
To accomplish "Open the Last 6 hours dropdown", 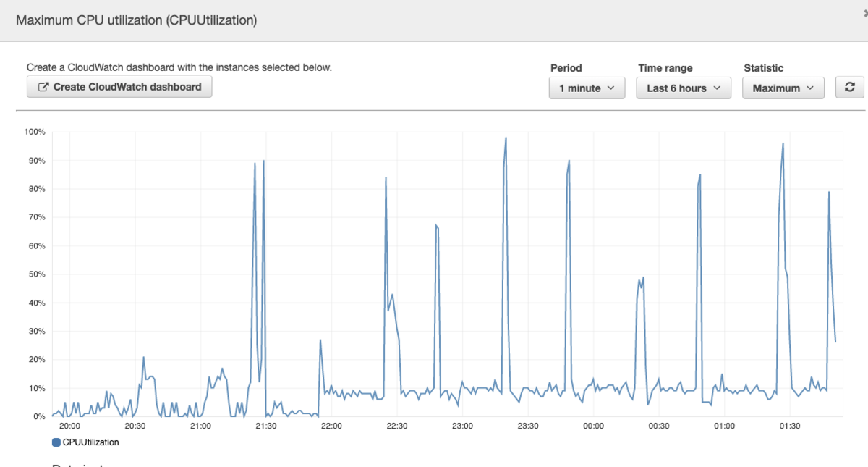I will point(684,88).
